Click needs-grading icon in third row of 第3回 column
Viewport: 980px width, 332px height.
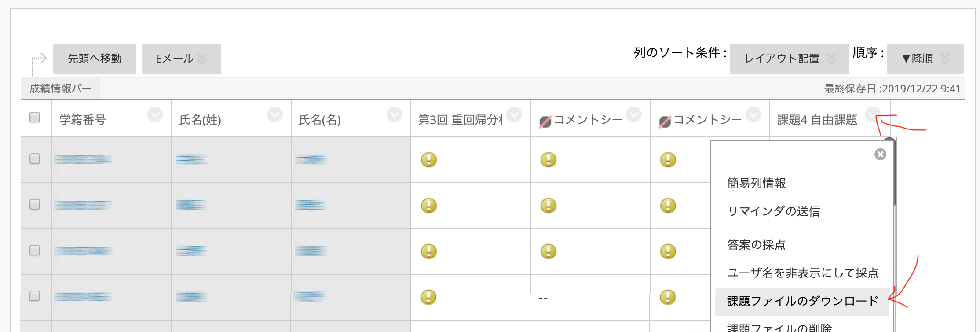(x=428, y=251)
